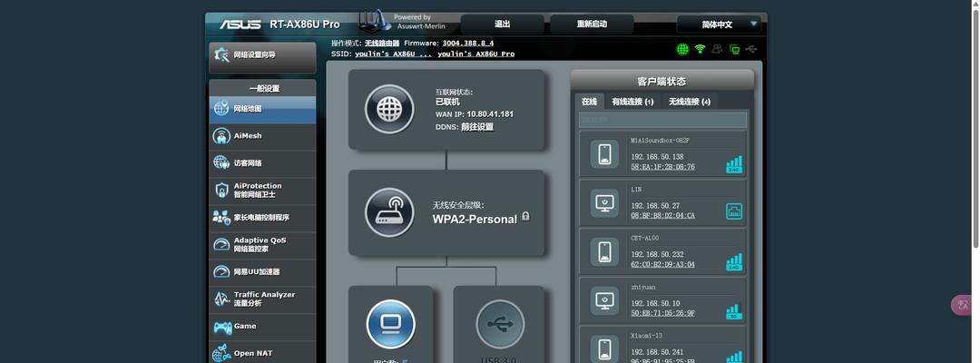Click the pink translate floating button

963,305
